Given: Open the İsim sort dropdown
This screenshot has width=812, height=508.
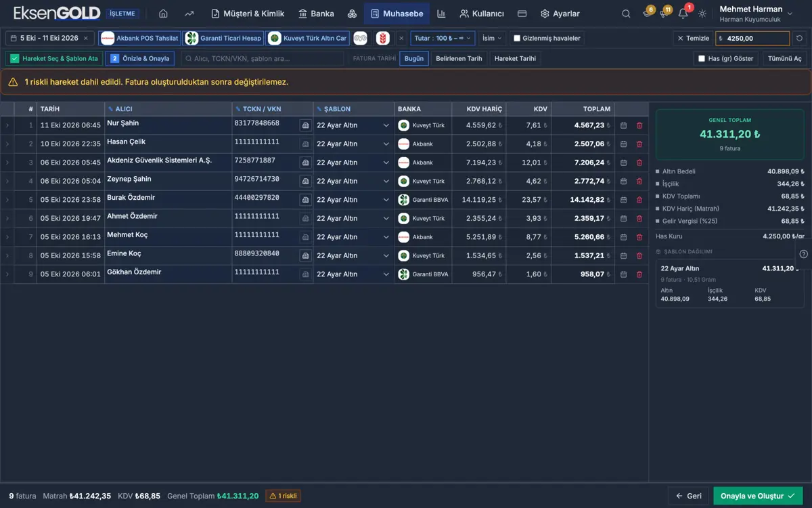Looking at the screenshot, I should 492,39.
